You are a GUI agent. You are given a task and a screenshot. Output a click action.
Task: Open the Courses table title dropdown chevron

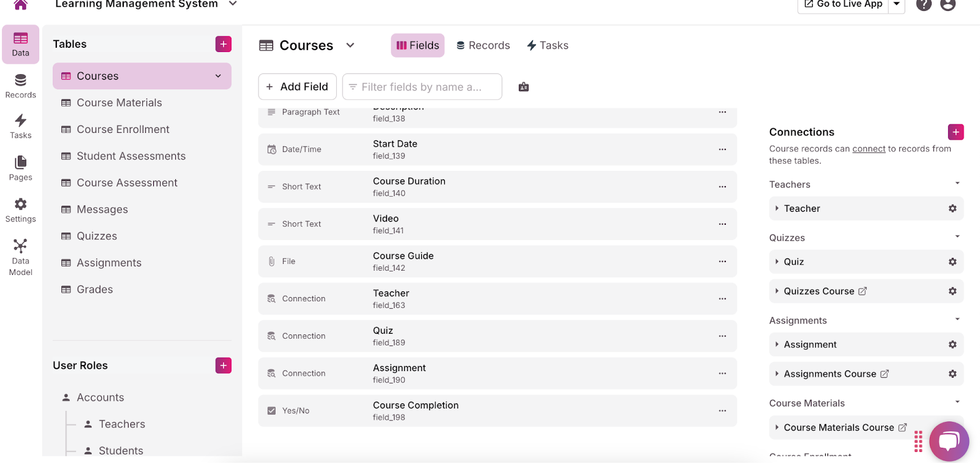[350, 45]
